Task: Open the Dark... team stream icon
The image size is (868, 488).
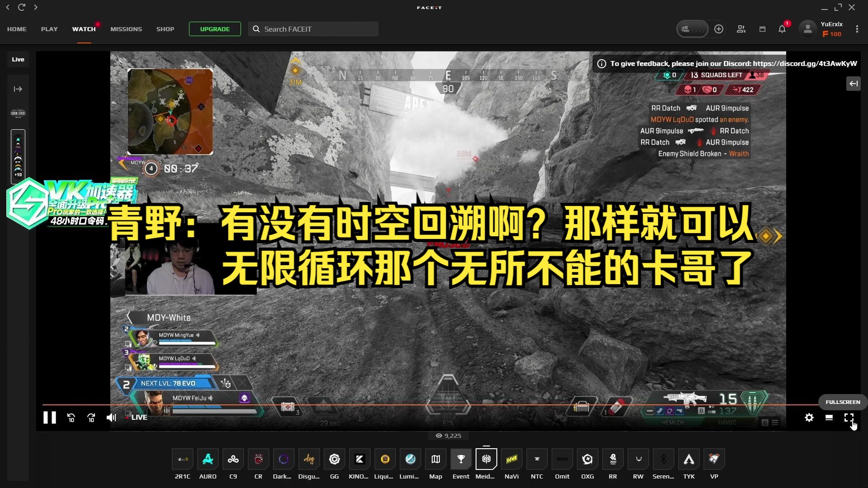Action: (x=284, y=459)
